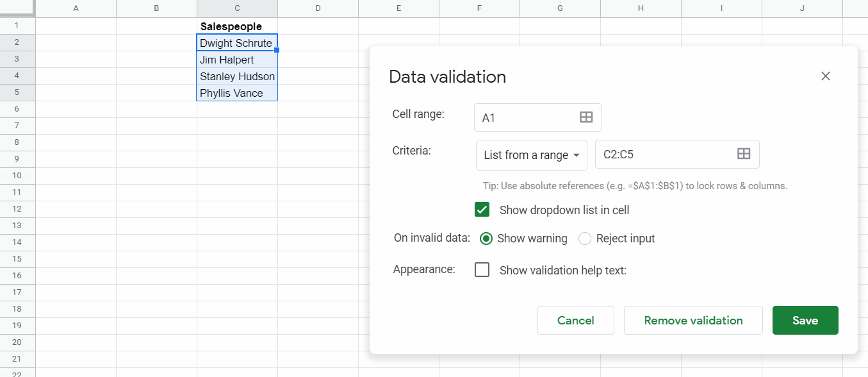This screenshot has height=377, width=868.
Task: Open range picker beside the C2:C5 criteria field
Action: [744, 154]
